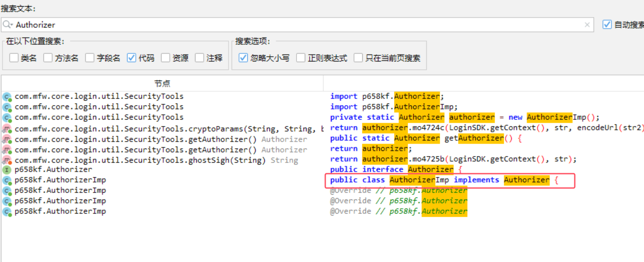The height and width of the screenshot is (262, 644).
Task: Toggle the 忽略大小写 ignore-case checkbox
Action: click(x=243, y=58)
